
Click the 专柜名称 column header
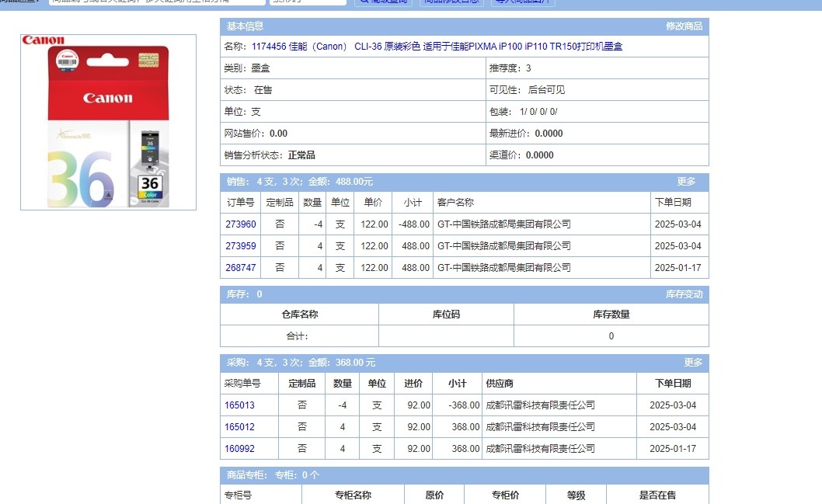point(353,495)
